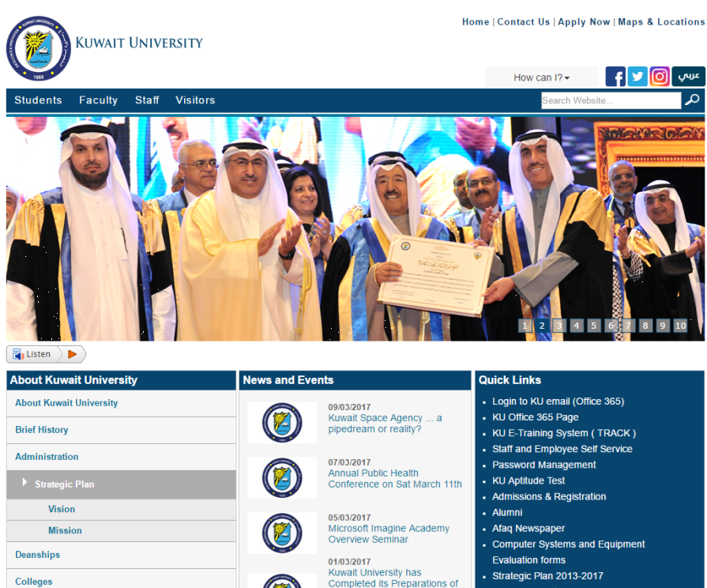Image resolution: width=707 pixels, height=588 pixels.
Task: Open the How can I? dropdown
Action: (542, 77)
